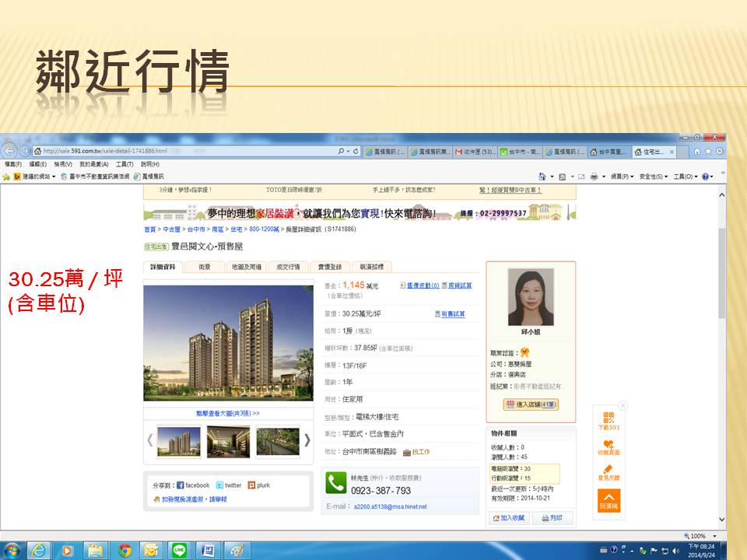Click the 800-1200萬 breadcrumb link
The height and width of the screenshot is (560, 747).
(x=264, y=229)
